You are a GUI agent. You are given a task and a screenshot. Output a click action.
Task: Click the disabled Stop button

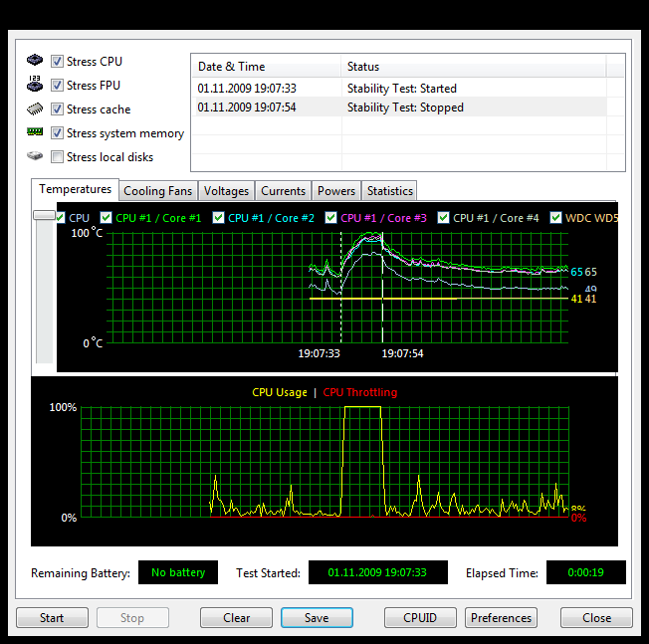tap(132, 618)
